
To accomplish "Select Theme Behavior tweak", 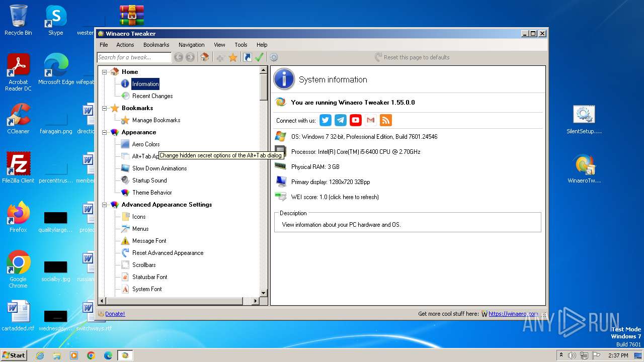I will (152, 193).
